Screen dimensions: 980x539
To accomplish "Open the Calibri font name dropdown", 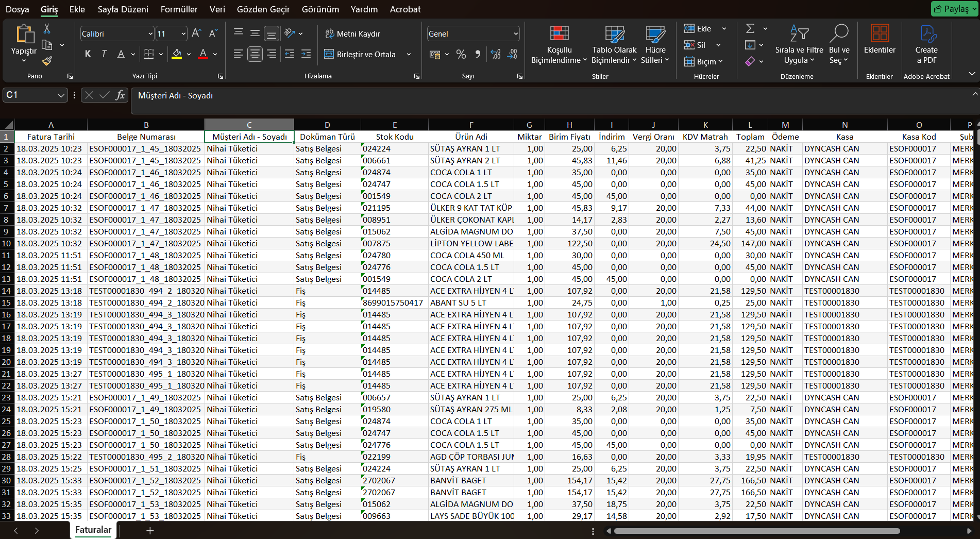I will click(150, 34).
